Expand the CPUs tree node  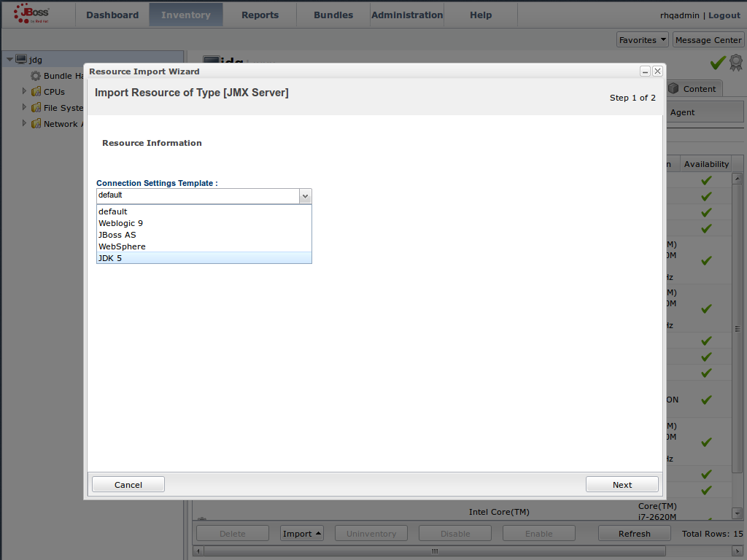24,92
